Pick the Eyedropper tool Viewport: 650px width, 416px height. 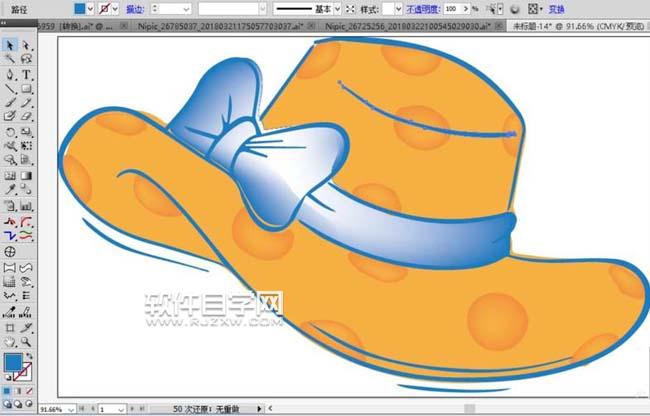(x=10, y=189)
